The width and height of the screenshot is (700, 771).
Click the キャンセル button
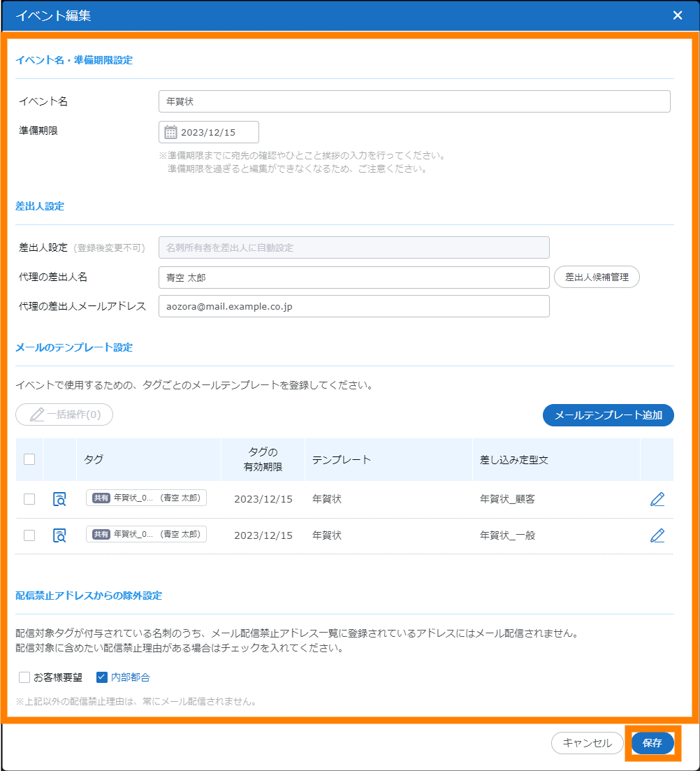point(587,743)
